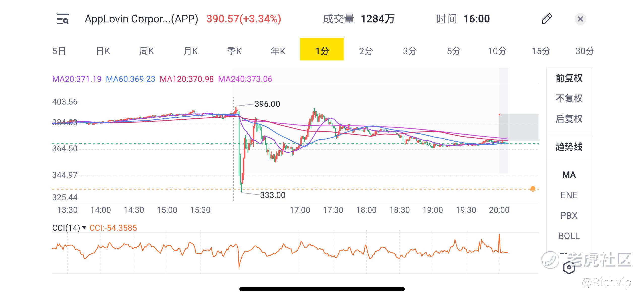Image resolution: width=644 pixels, height=297 pixels.
Task: Select 不复权 price adjustment option
Action: click(569, 98)
